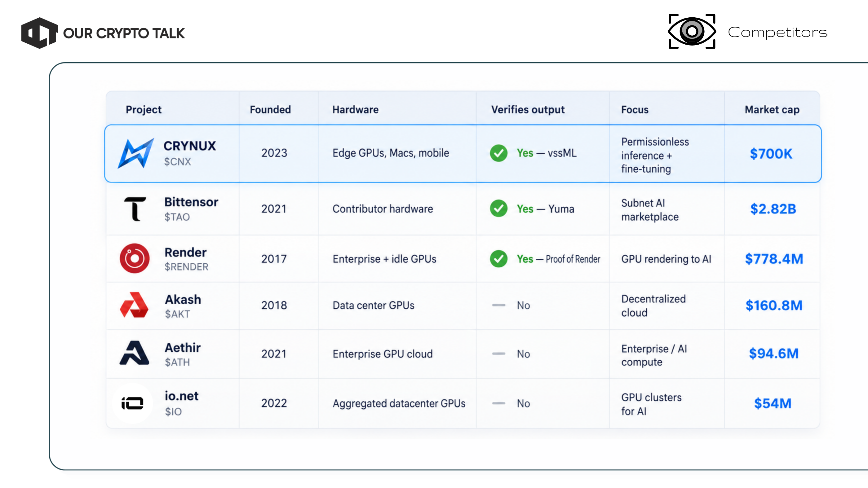868x488 pixels.
Task: Click the Aethir dark A logo
Action: point(134,353)
